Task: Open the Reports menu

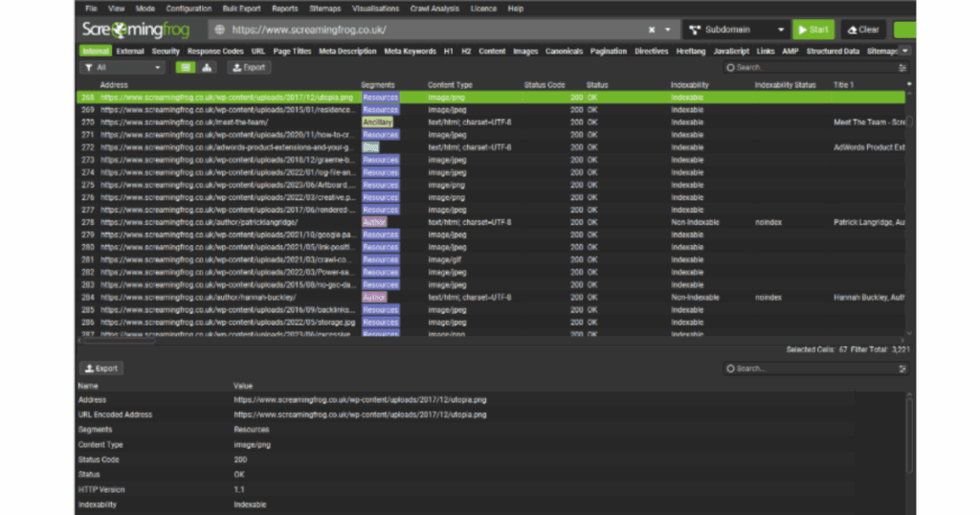Action: pyautogui.click(x=285, y=9)
